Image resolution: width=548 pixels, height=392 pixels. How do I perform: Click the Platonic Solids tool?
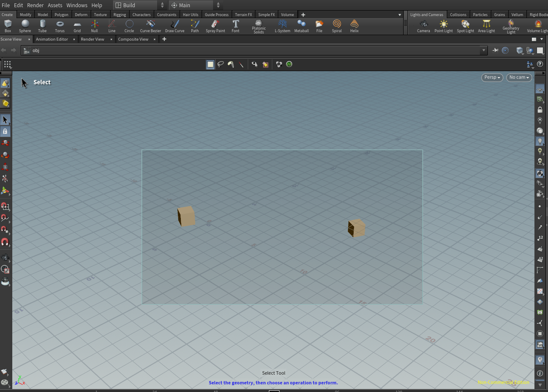pos(258,26)
